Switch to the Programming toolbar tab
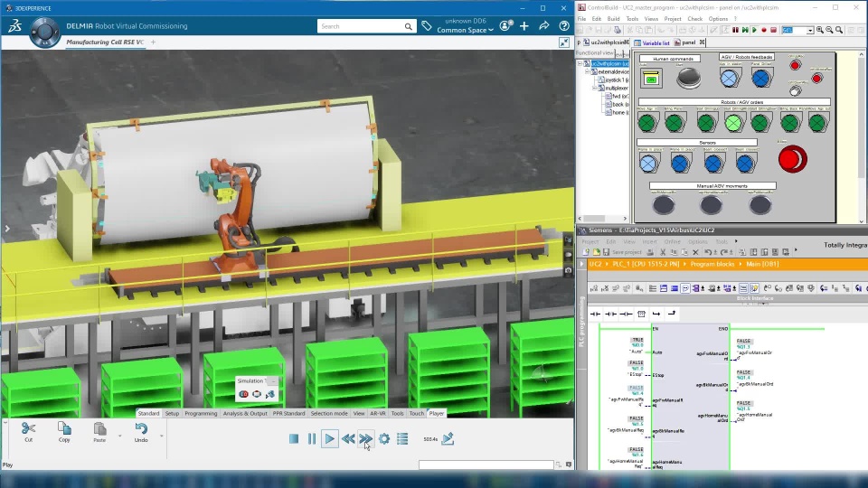The height and width of the screenshot is (488, 868). point(201,413)
